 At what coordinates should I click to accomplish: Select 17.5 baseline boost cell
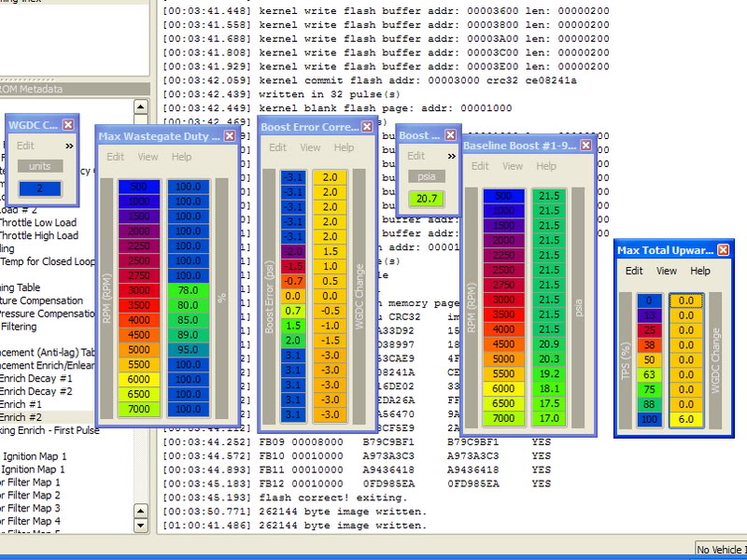(549, 403)
